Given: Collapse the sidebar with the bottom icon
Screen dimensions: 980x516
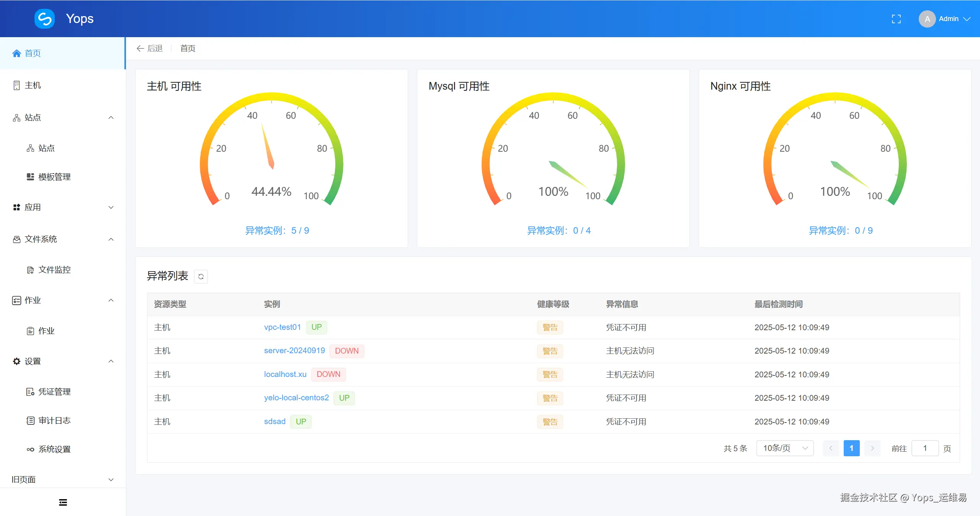Looking at the screenshot, I should point(63,502).
